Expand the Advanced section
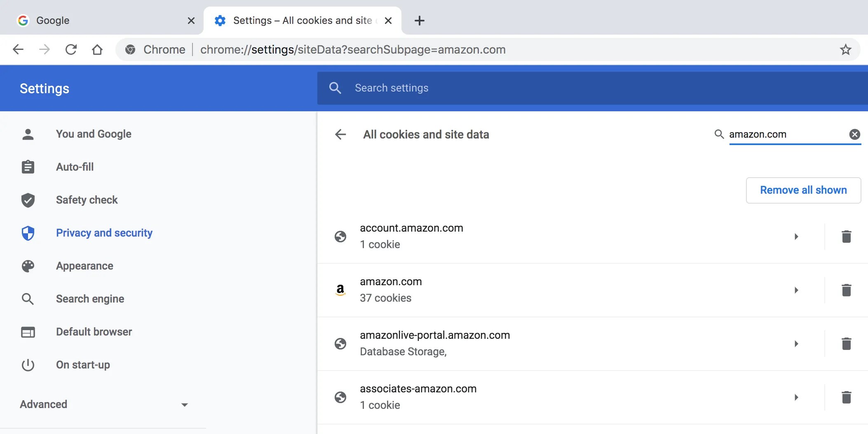This screenshot has height=434, width=868. [x=184, y=404]
